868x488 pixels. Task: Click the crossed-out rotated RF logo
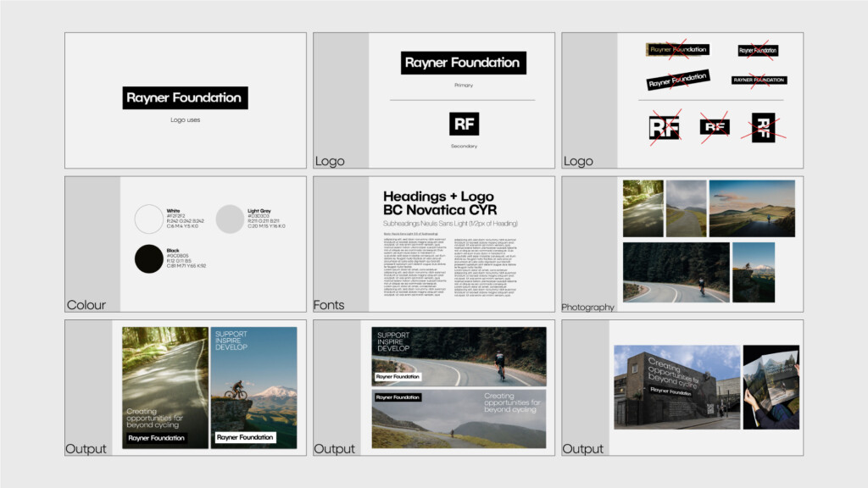coord(763,128)
